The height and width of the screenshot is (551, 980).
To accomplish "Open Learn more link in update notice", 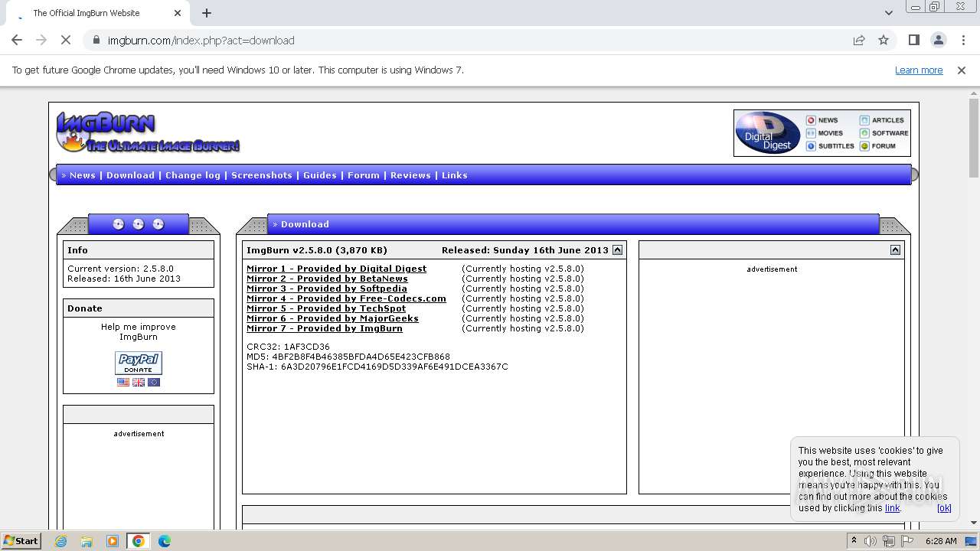I will point(919,70).
